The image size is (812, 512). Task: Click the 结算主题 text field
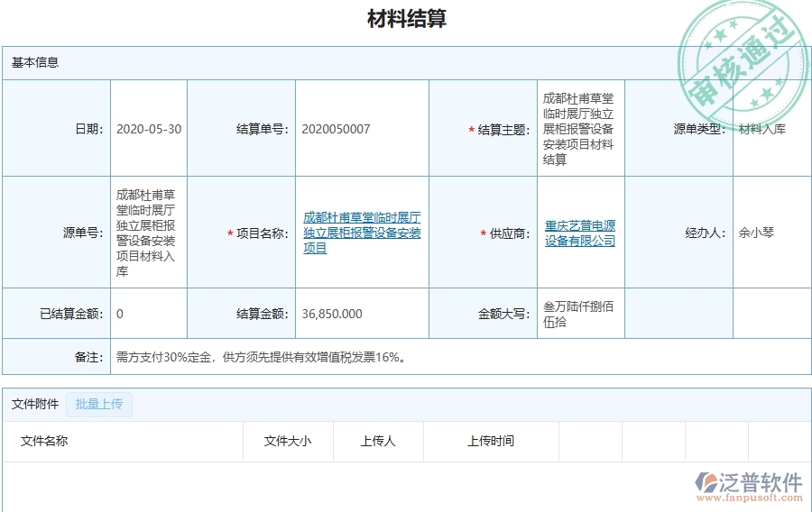click(578, 129)
